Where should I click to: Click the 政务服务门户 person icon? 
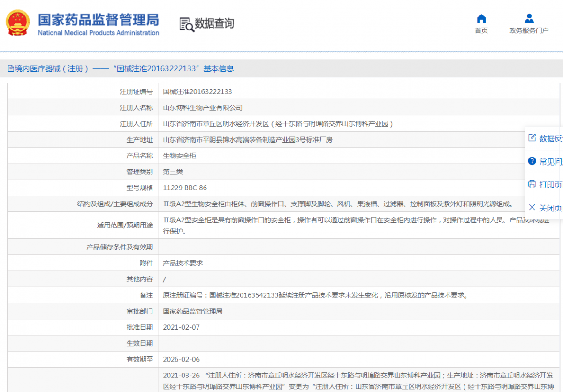(x=529, y=19)
